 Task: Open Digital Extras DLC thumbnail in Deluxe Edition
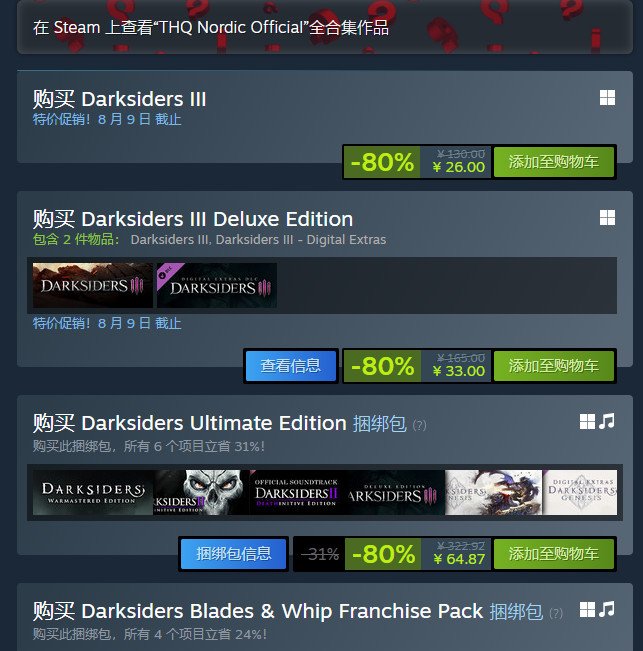click(x=217, y=285)
